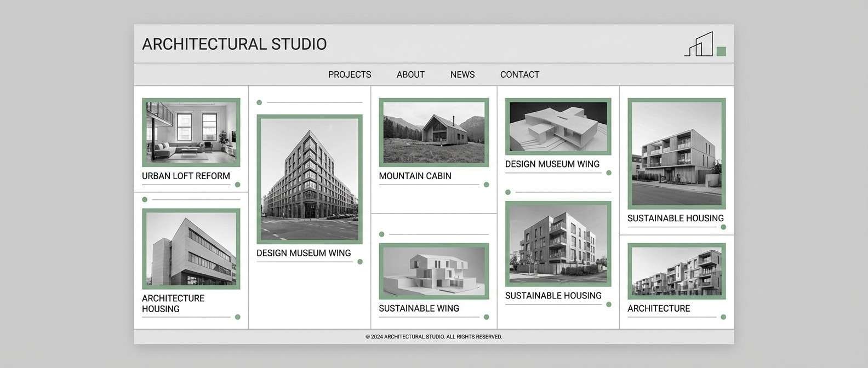Click the building logo icon in header
868x368 pixels.
coord(705,44)
